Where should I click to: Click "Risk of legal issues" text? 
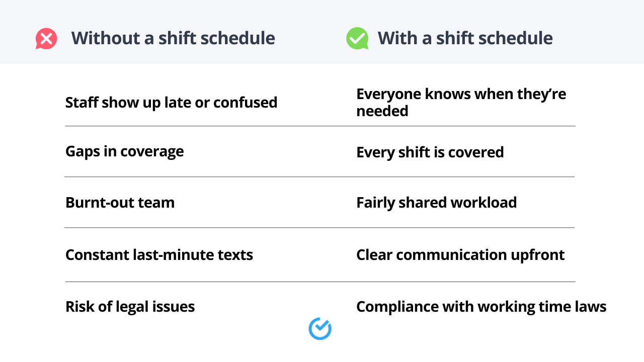[130, 307]
